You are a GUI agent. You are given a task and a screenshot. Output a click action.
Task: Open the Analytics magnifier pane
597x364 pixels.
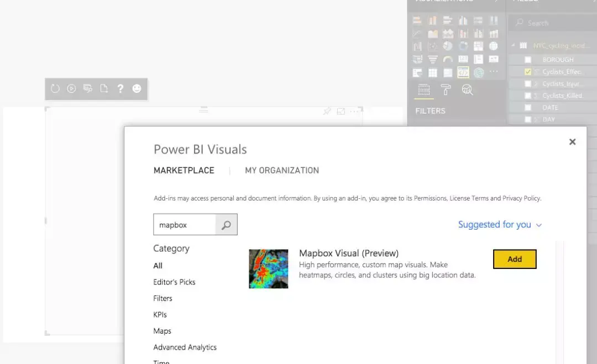pyautogui.click(x=468, y=89)
